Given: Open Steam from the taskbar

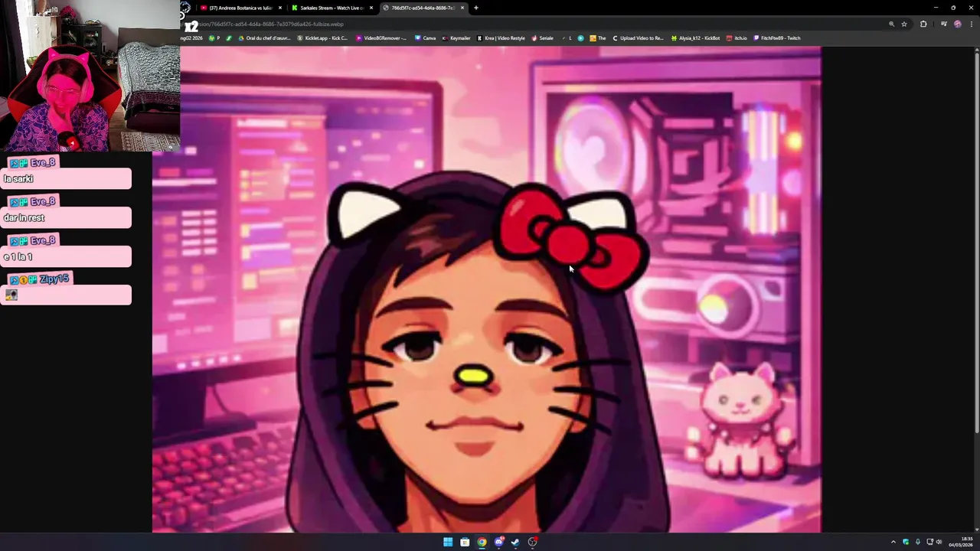Looking at the screenshot, I should click(515, 543).
